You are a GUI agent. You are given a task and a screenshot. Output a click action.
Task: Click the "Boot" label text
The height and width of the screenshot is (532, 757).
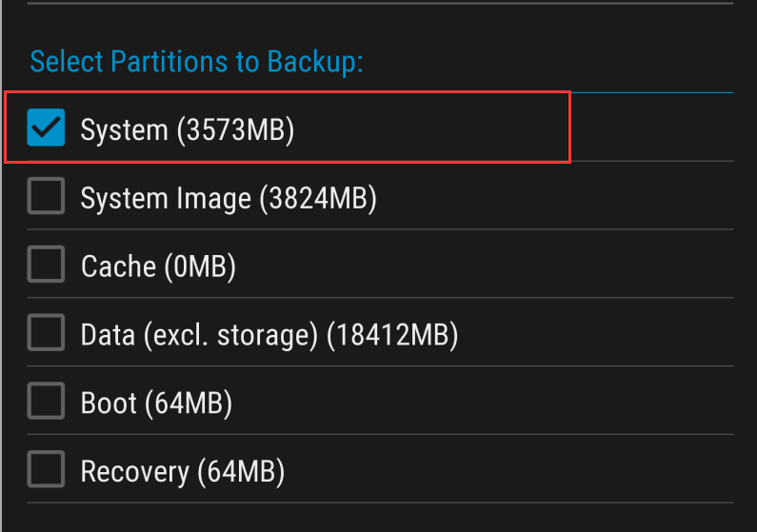coord(108,404)
